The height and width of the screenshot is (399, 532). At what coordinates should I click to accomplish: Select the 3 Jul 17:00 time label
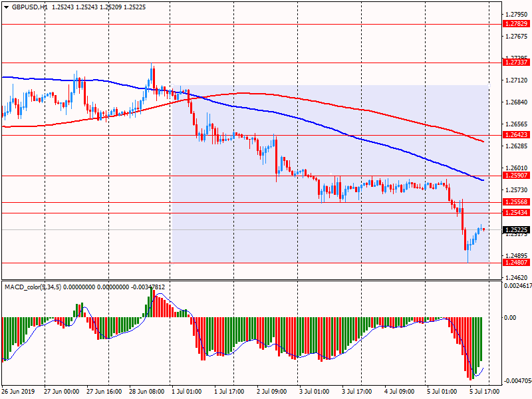356,391
